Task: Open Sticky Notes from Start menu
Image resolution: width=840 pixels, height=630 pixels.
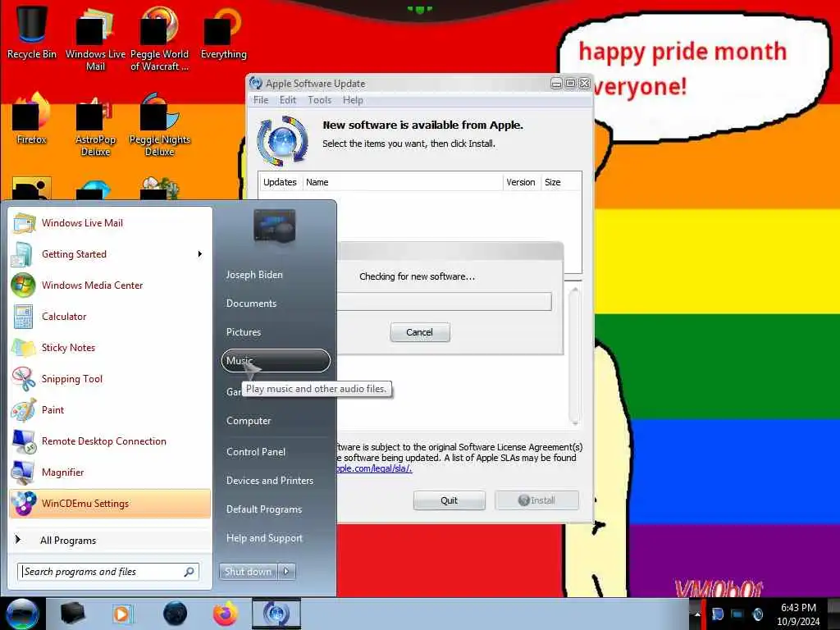Action: click(x=111, y=347)
